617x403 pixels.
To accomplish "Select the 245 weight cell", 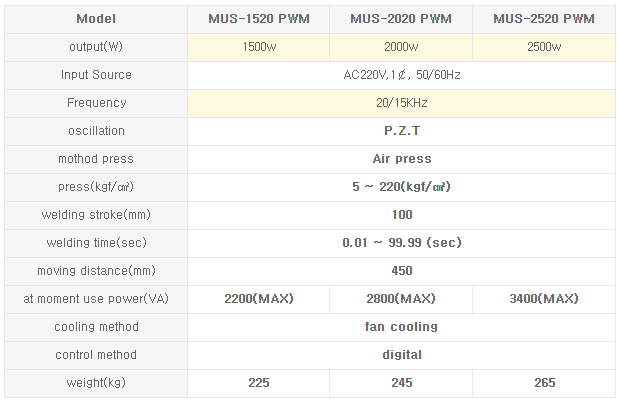I will 401,383.
